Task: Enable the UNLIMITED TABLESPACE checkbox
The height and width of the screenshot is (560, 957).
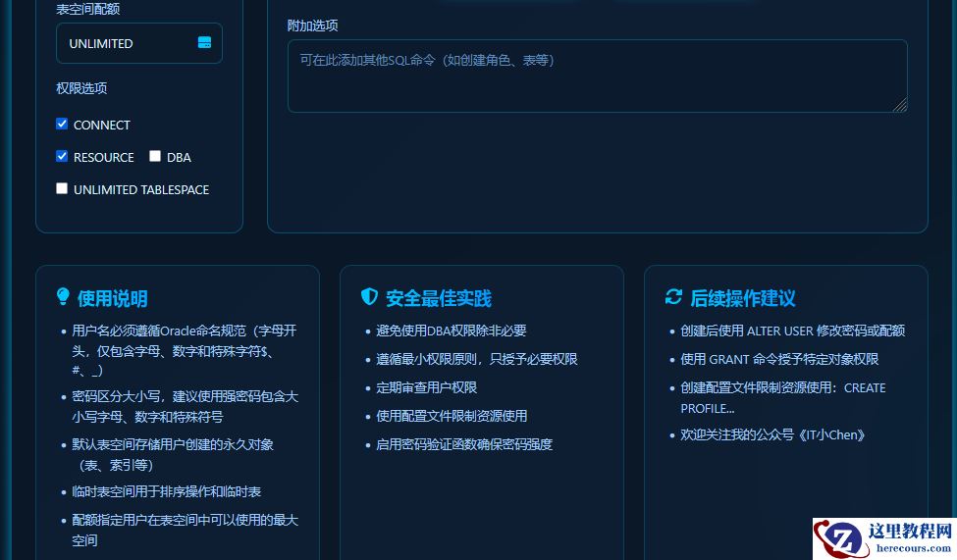Action: 62,188
